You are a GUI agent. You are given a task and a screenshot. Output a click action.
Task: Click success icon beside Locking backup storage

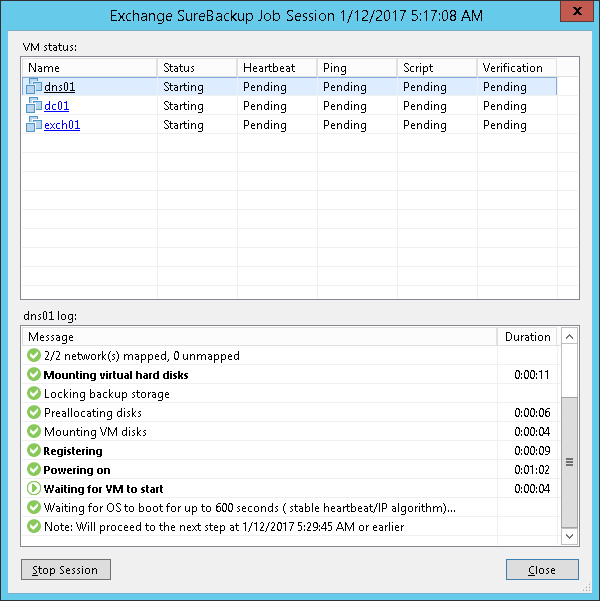(34, 393)
